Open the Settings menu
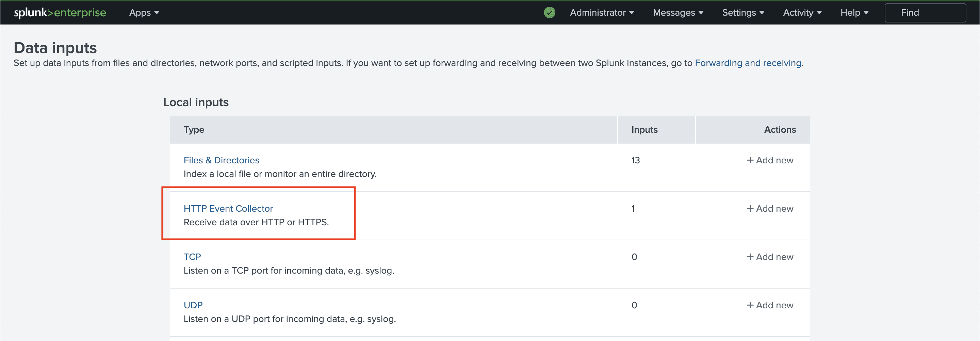The image size is (980, 341). [742, 13]
